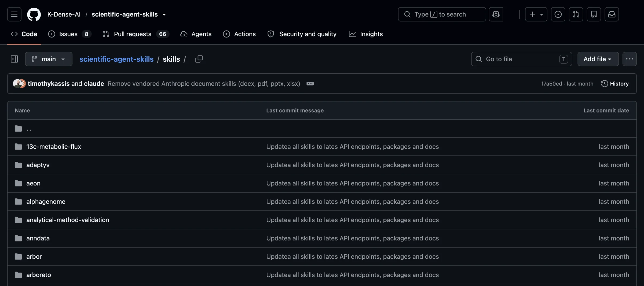This screenshot has height=286, width=644.
Task: Open the global navigation hamburger menu
Action: pyautogui.click(x=14, y=14)
